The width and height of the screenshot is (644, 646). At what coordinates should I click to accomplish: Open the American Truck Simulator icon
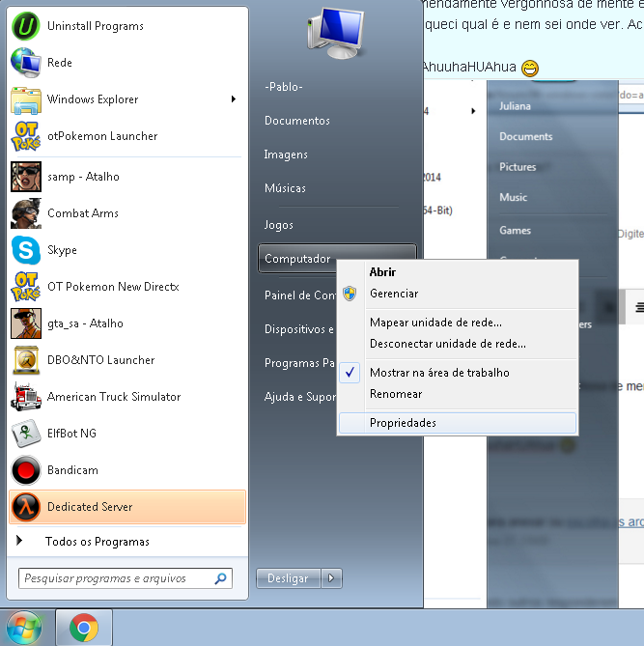25,397
